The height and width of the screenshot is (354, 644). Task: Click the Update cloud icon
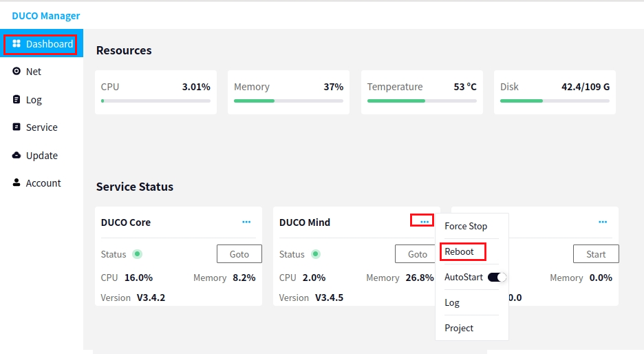17,156
